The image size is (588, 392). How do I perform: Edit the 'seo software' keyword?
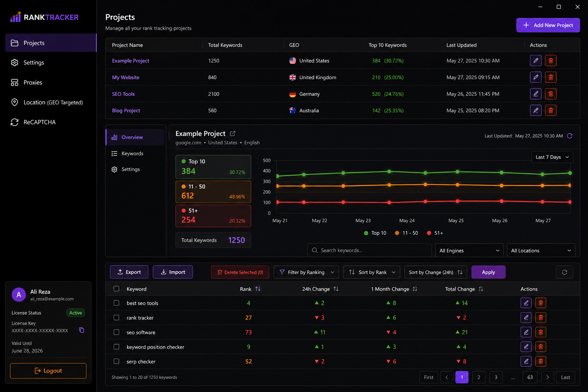[x=526, y=332]
